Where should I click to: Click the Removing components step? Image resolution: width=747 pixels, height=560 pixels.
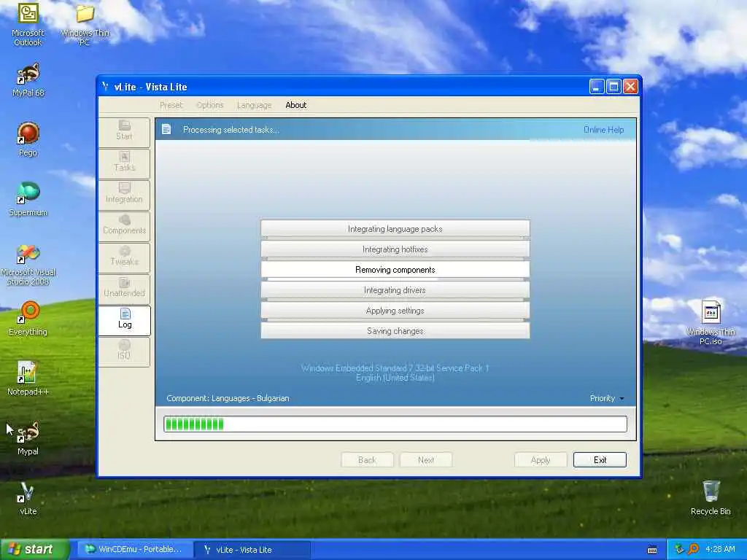coord(395,270)
